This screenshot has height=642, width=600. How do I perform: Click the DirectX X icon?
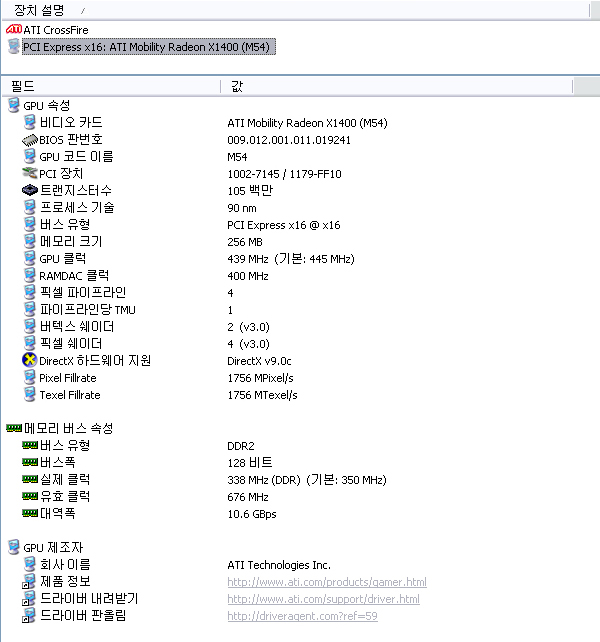click(x=29, y=360)
